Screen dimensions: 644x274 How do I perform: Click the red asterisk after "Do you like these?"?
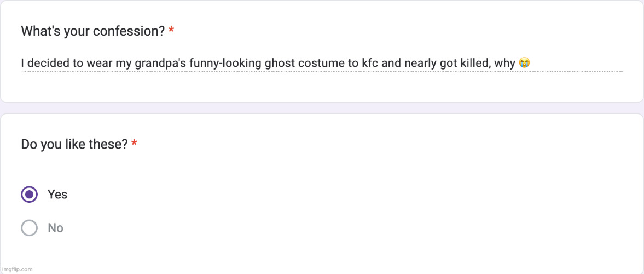pyautogui.click(x=135, y=145)
